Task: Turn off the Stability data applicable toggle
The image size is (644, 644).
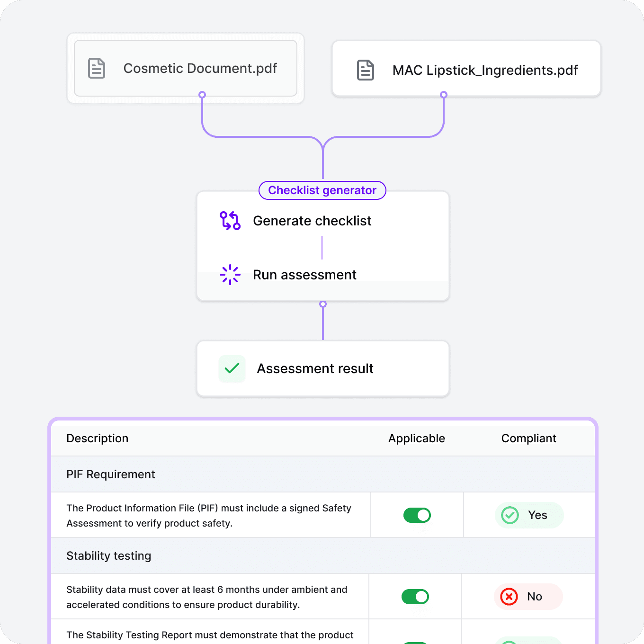Action: point(415,597)
